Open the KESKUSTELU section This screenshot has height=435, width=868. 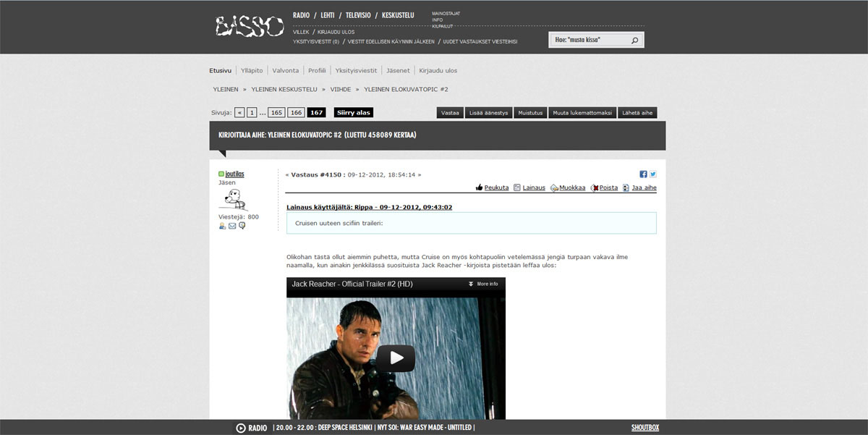tap(398, 15)
